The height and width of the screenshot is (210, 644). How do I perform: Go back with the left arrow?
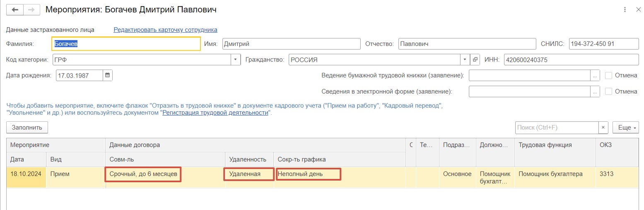(15, 10)
